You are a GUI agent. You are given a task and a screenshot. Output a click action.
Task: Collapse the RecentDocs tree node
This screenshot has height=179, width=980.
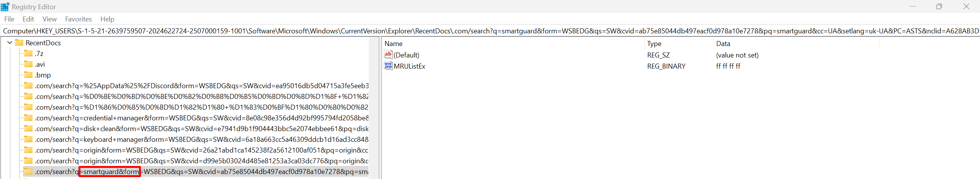pyautogui.click(x=10, y=43)
